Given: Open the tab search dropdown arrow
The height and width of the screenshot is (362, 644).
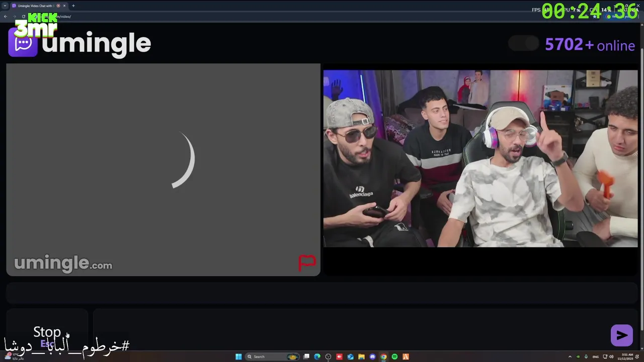Looking at the screenshot, I should click(5, 6).
